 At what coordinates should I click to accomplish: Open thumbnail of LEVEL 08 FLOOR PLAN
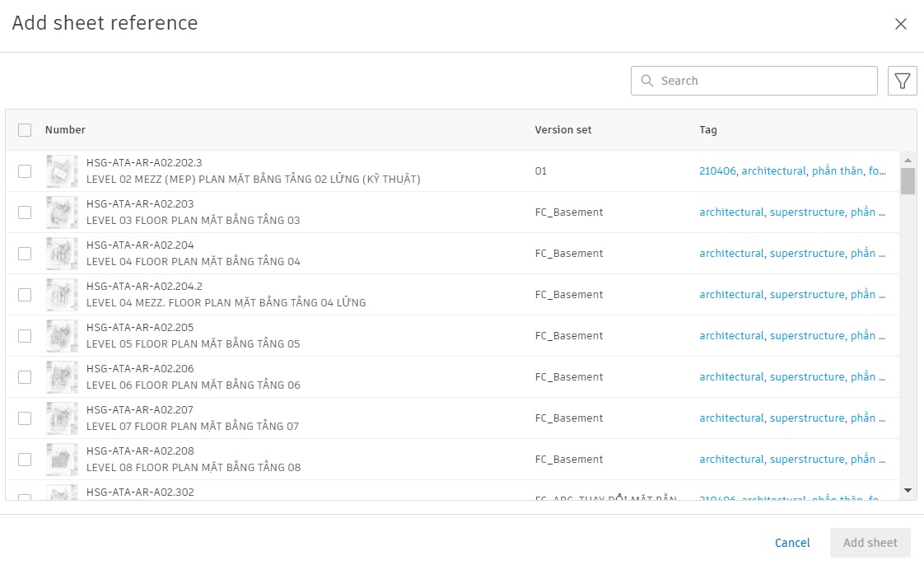pyautogui.click(x=62, y=460)
